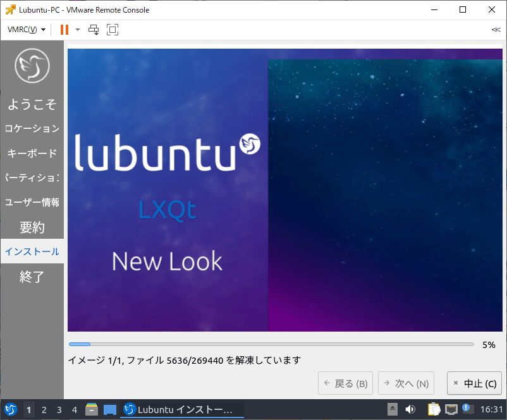Select the ユーザー情報 step in sidebar

(x=32, y=202)
